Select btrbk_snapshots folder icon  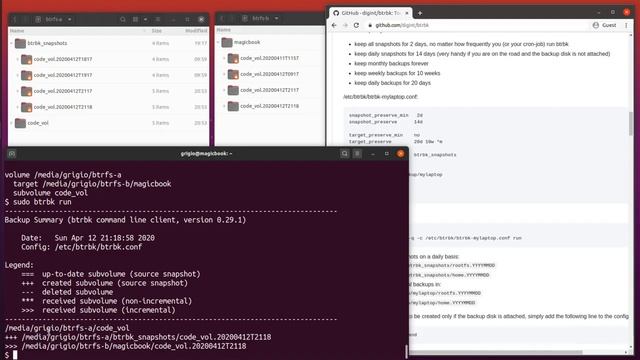tap(20, 43)
